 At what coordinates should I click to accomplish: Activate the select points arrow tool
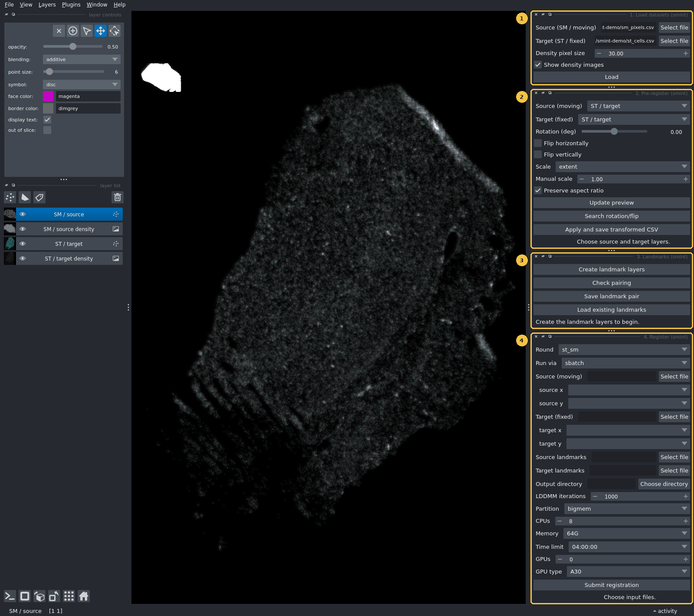click(x=87, y=31)
